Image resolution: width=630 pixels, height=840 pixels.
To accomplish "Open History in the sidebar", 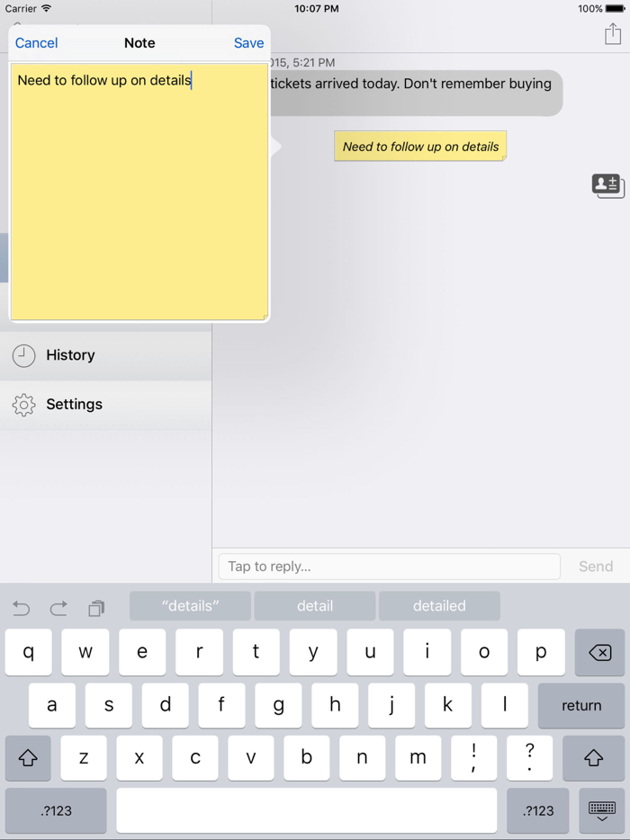I will tap(105, 355).
